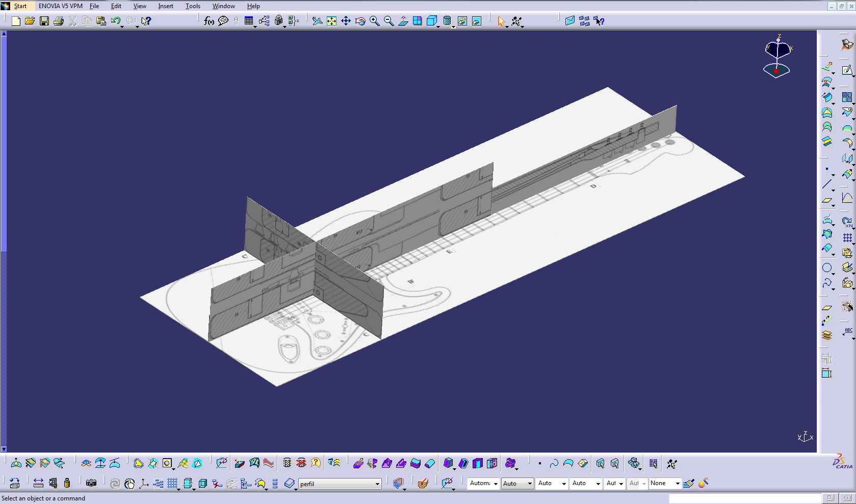Click the Extrude surface icon, first in bottom toolbar
856x504 pixels.
point(16,463)
